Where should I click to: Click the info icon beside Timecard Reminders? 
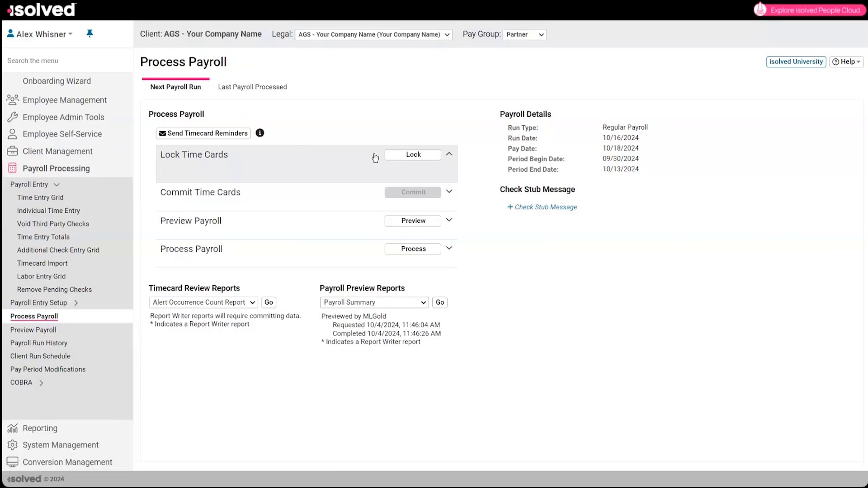(x=260, y=133)
